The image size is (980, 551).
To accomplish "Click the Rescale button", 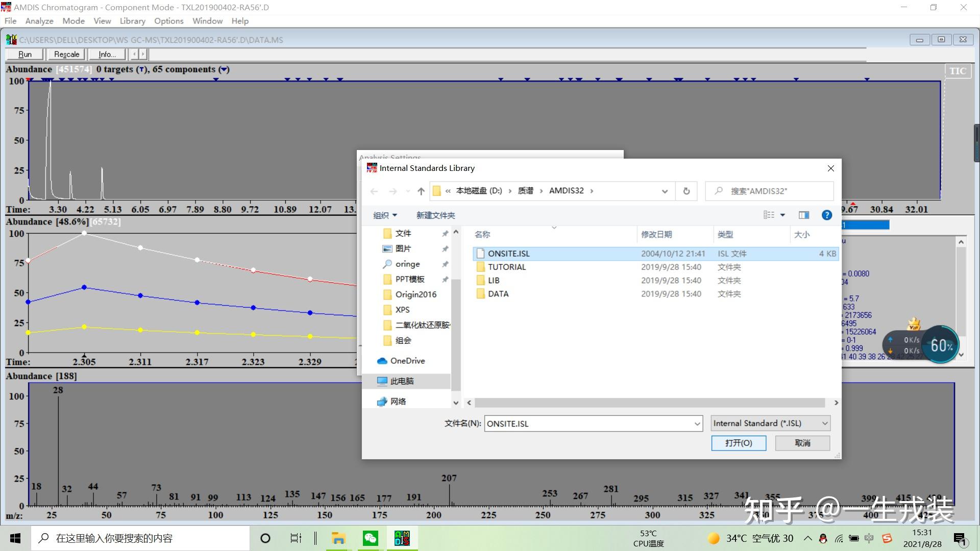I will (x=66, y=54).
